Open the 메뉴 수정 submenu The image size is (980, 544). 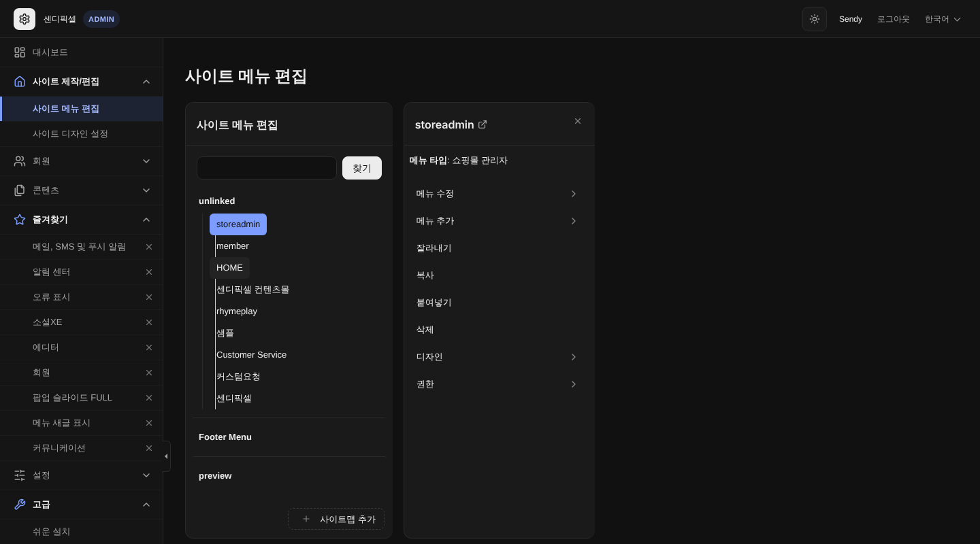(x=499, y=194)
